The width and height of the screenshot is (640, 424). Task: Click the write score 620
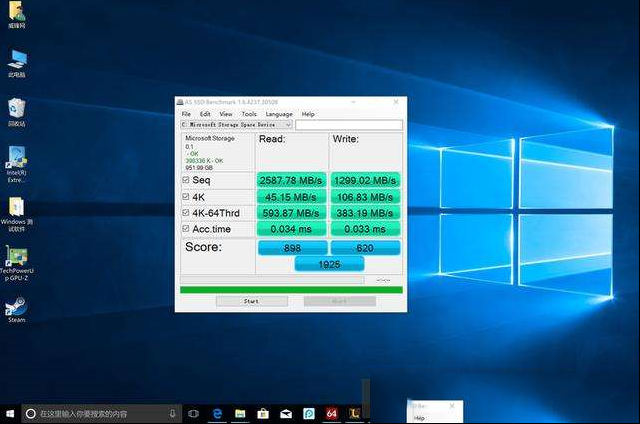(x=365, y=248)
